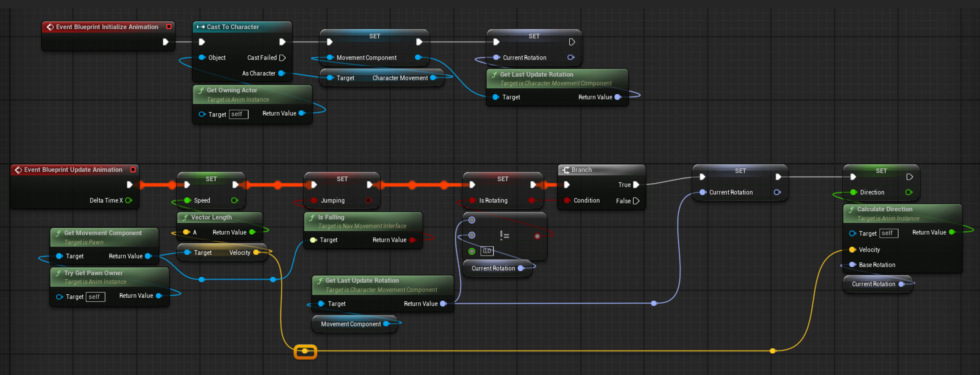Select the Event Blueprint Initialize Animation node title

tap(107, 27)
